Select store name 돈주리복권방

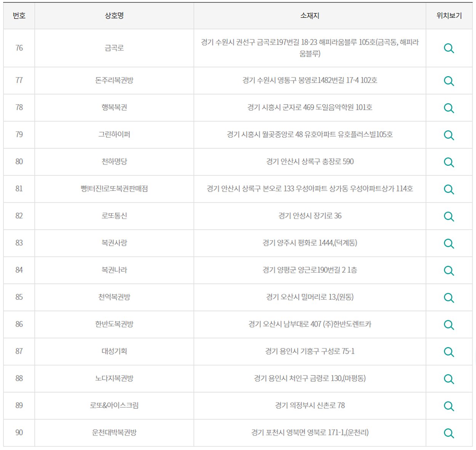pyautogui.click(x=114, y=80)
